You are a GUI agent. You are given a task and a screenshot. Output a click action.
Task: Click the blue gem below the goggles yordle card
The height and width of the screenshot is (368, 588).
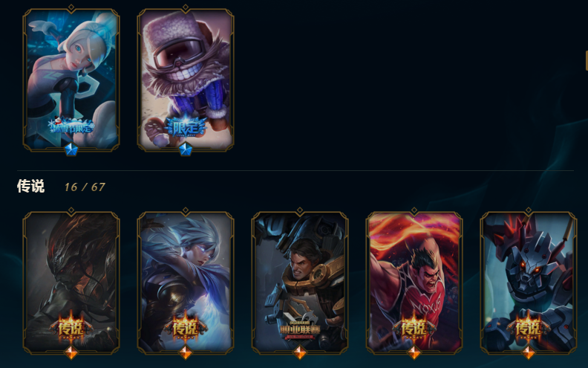[186, 149]
